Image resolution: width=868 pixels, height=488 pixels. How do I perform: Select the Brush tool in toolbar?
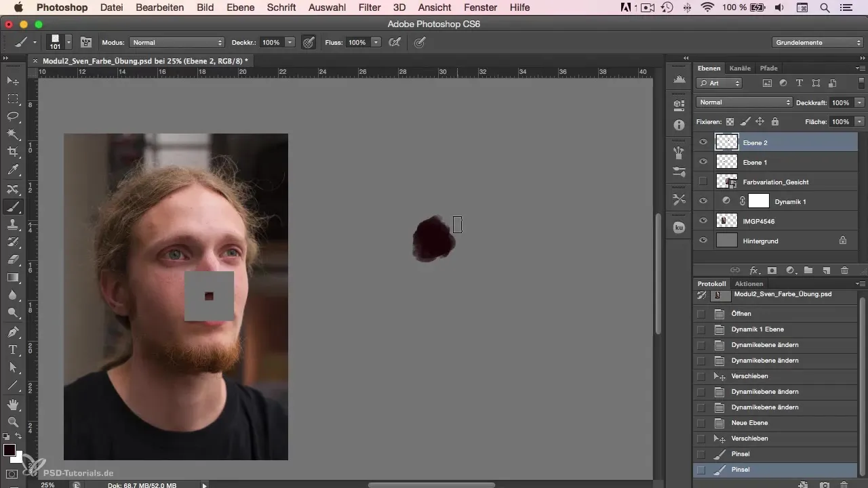(13, 206)
